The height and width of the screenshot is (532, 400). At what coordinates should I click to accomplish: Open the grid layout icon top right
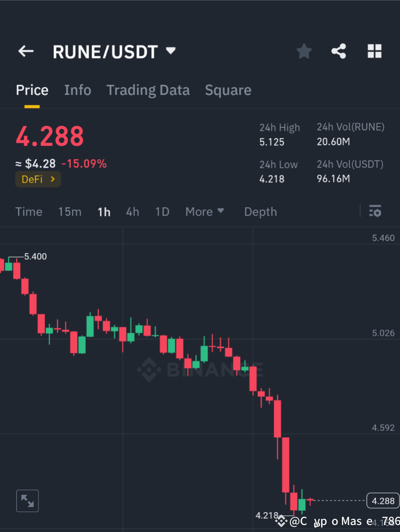(375, 51)
